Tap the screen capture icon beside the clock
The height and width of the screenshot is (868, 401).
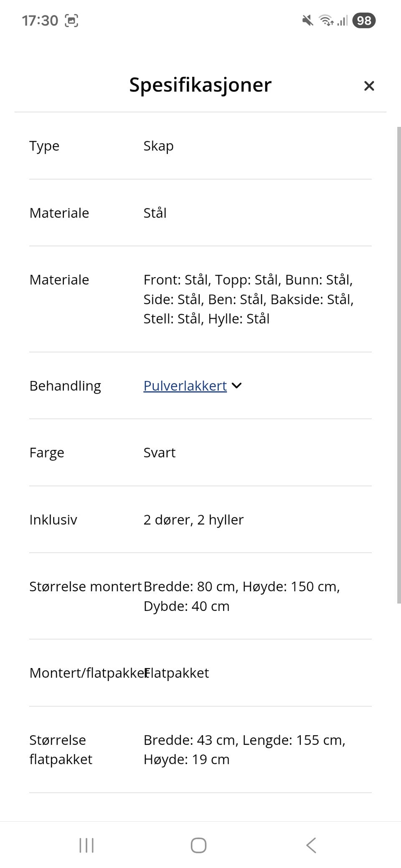pos(72,20)
